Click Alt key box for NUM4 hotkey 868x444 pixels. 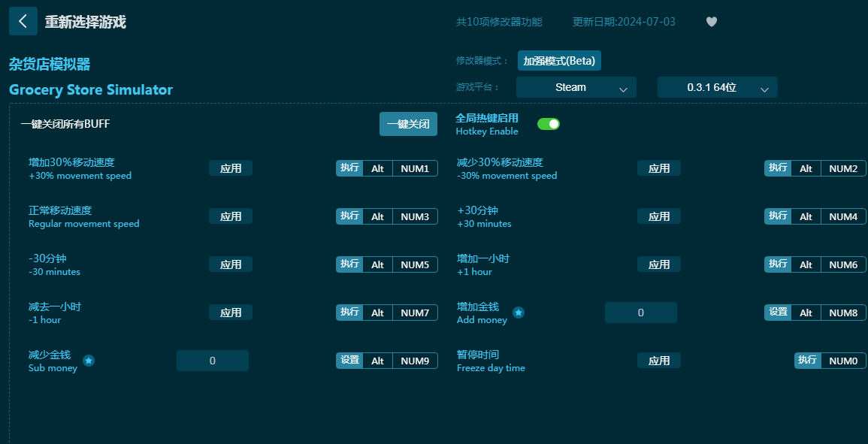(806, 216)
